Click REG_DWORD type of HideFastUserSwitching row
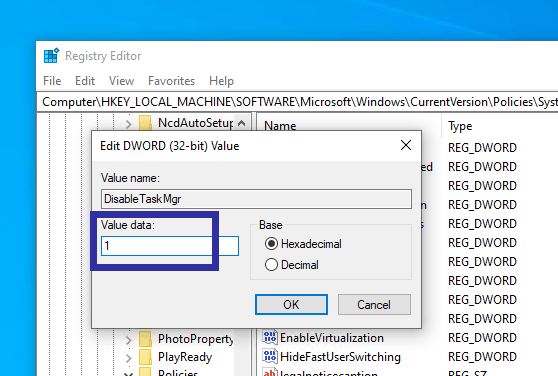The height and width of the screenshot is (376, 558). coord(482,357)
